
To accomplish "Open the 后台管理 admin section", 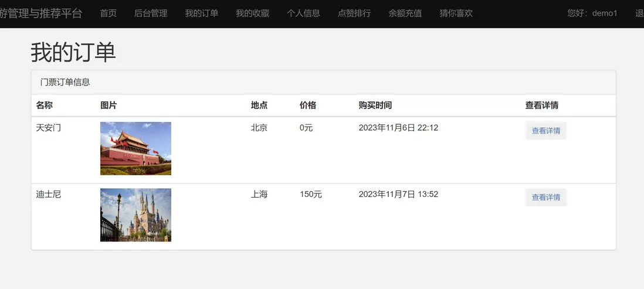I will [151, 13].
